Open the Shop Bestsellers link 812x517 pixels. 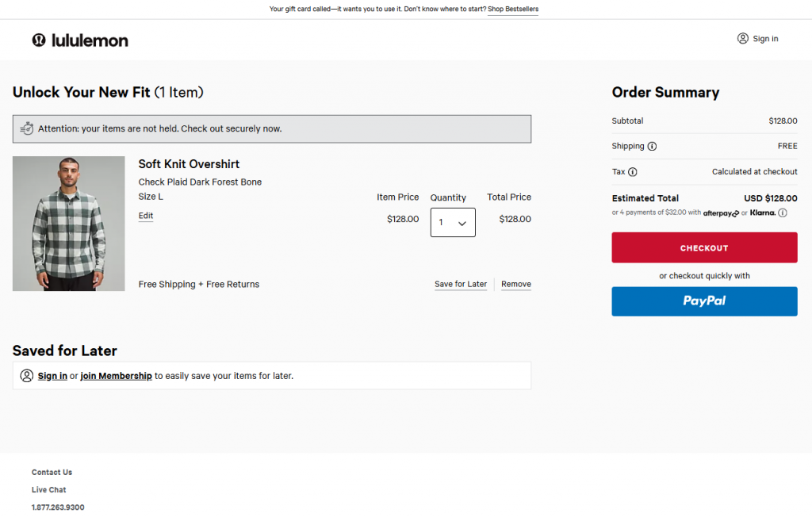click(x=512, y=10)
